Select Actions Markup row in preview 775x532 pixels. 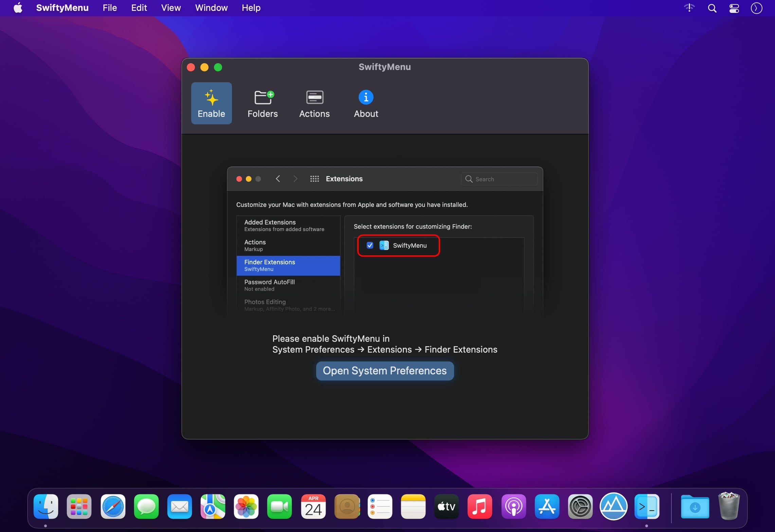point(288,245)
